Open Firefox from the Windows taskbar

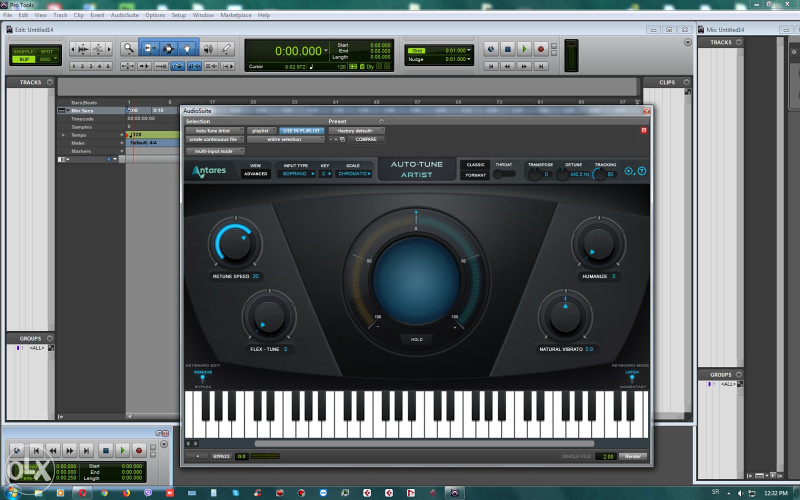(126, 493)
